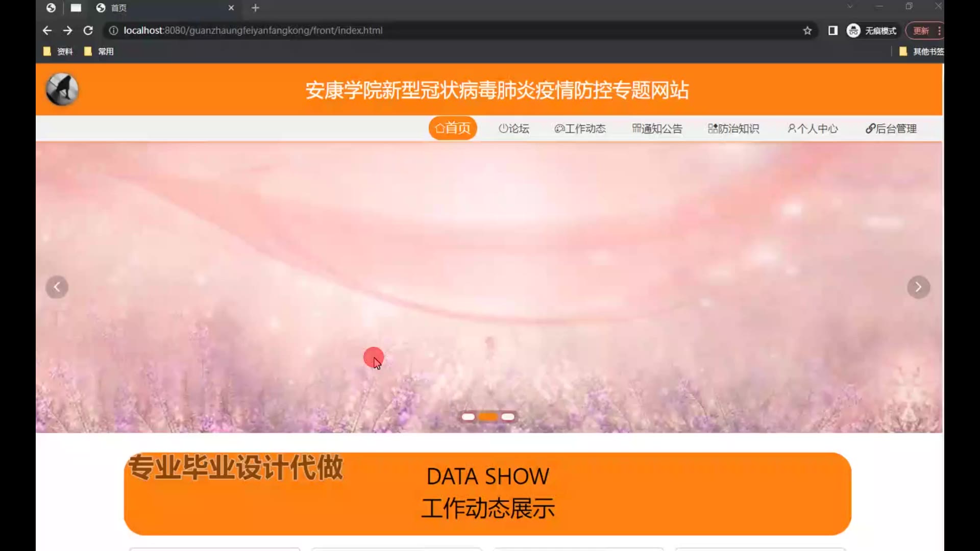Bookmark this page with the star icon

[x=807, y=31]
